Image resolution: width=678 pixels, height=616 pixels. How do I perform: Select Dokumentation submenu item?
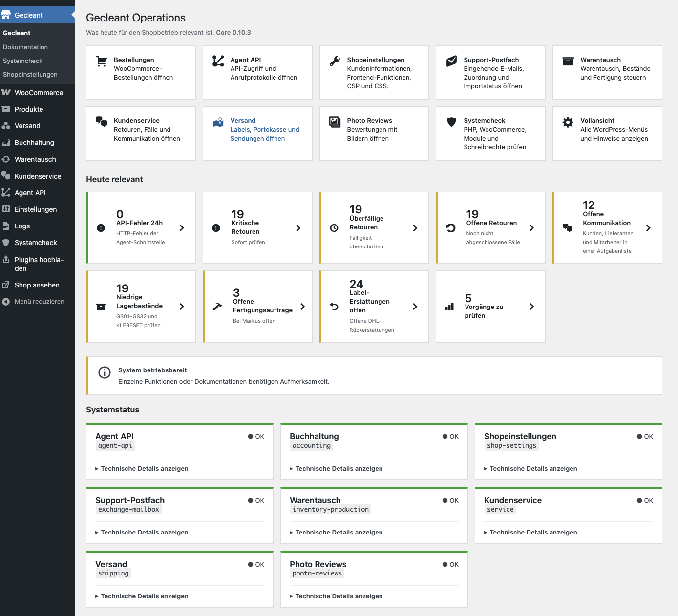click(25, 47)
